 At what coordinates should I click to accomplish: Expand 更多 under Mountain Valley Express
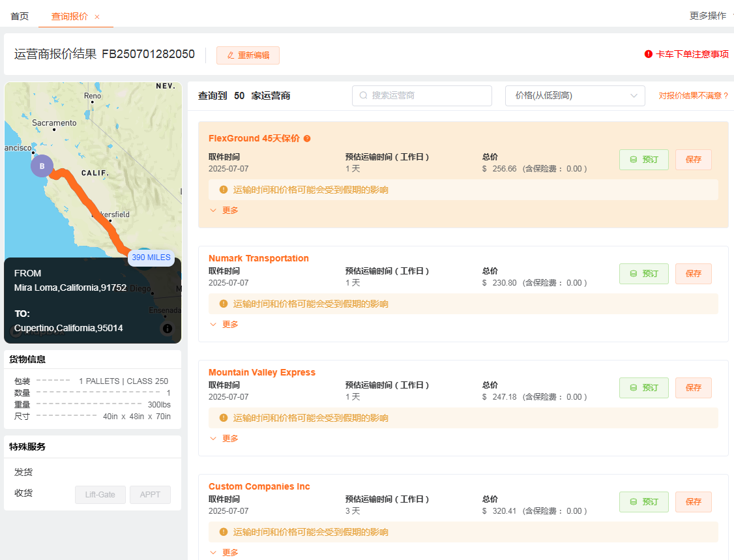pyautogui.click(x=224, y=439)
